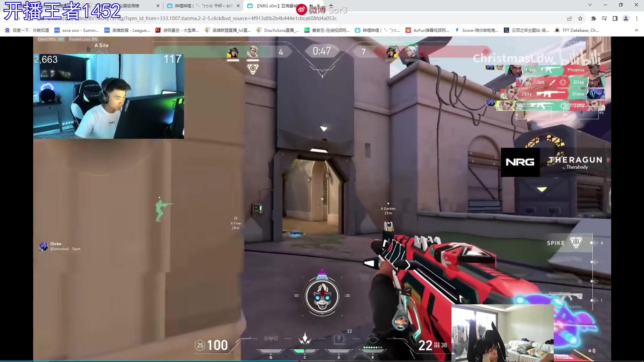This screenshot has width=644, height=362.
Task: Open the Chrome profile avatar
Action: pyautogui.click(x=626, y=18)
